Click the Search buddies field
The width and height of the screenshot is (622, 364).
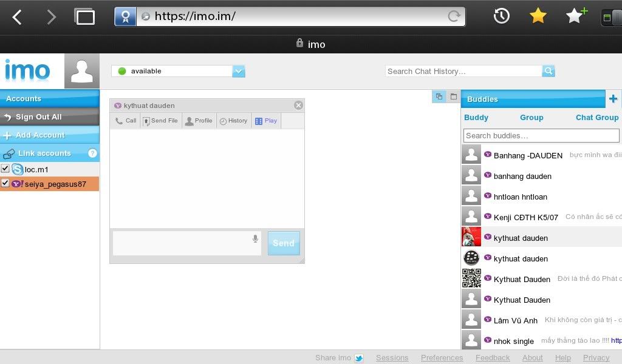[x=541, y=136]
